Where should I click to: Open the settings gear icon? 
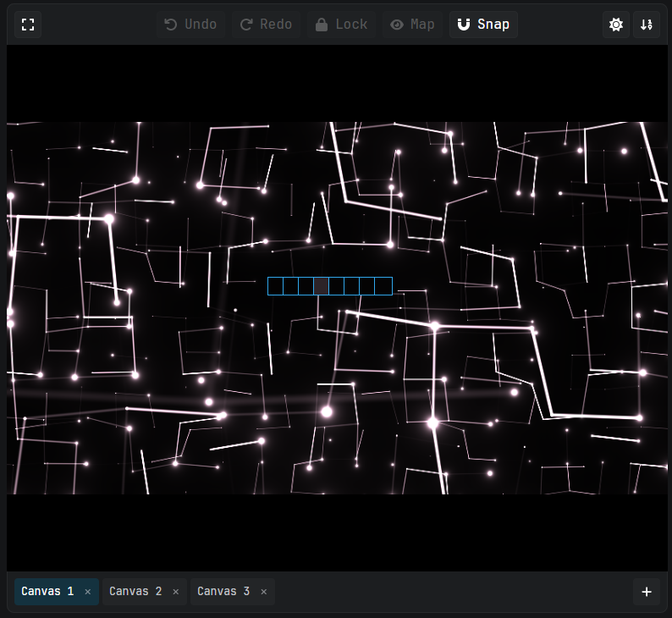616,25
